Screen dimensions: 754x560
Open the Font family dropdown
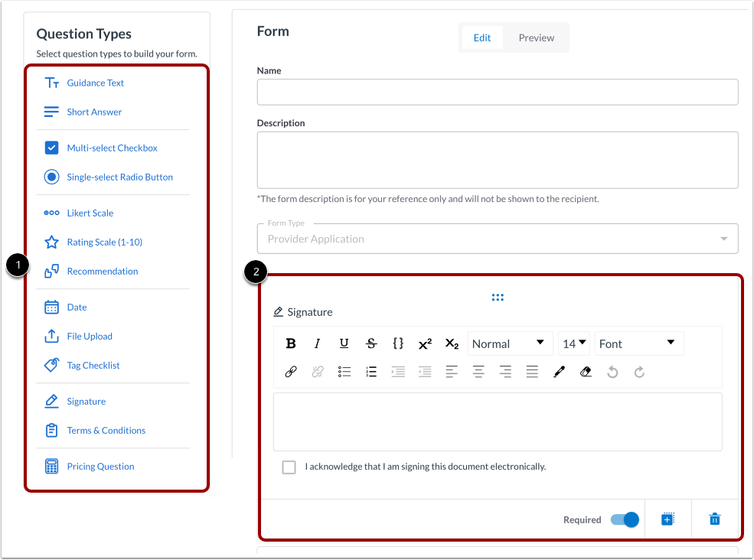coord(638,343)
